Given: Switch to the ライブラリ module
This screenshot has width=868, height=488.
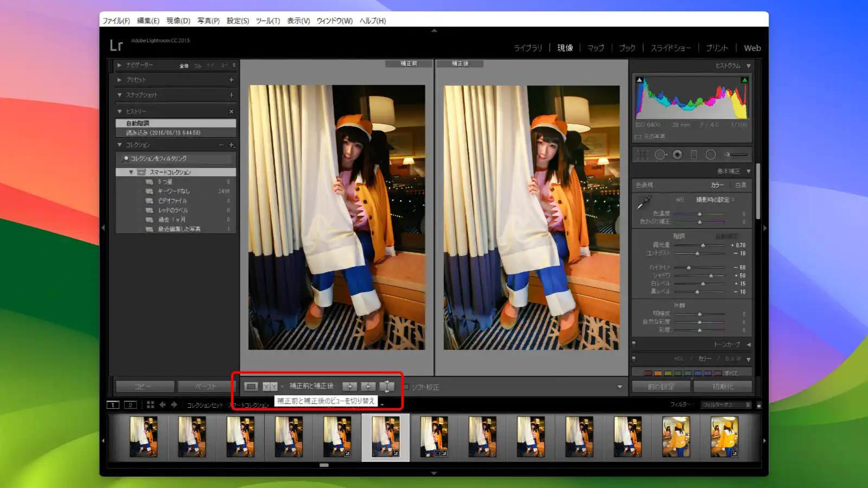Looking at the screenshot, I should 527,48.
